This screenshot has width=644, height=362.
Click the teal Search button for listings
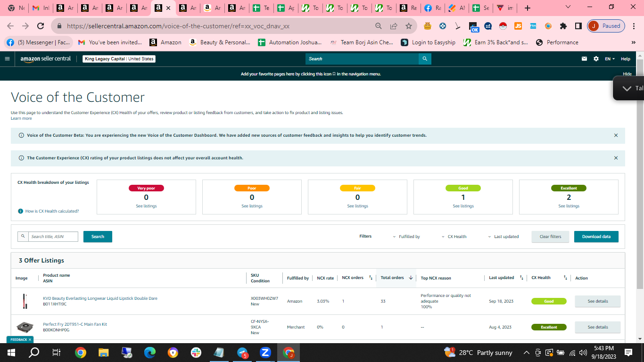pyautogui.click(x=98, y=237)
